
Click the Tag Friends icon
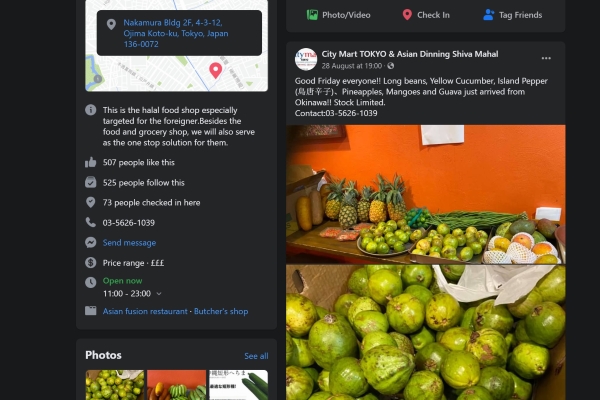pos(488,15)
